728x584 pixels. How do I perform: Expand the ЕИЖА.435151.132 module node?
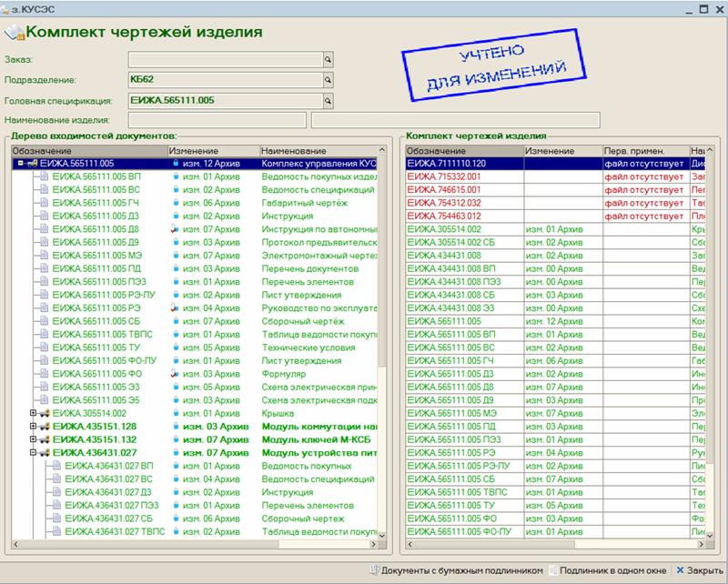[33, 438]
